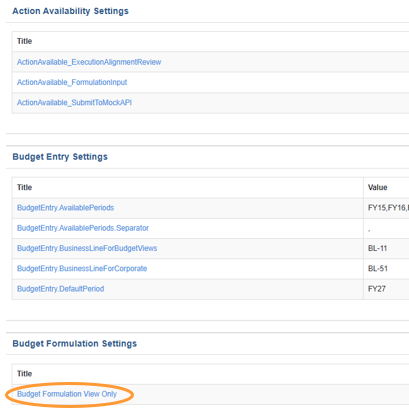
Task: Open ActionAvailable_FormulationInput setting
Action: point(72,82)
